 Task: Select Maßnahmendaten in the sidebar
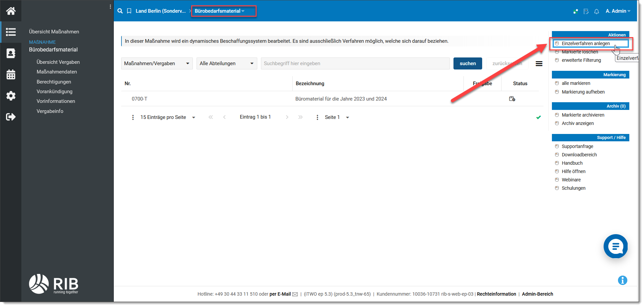(57, 72)
